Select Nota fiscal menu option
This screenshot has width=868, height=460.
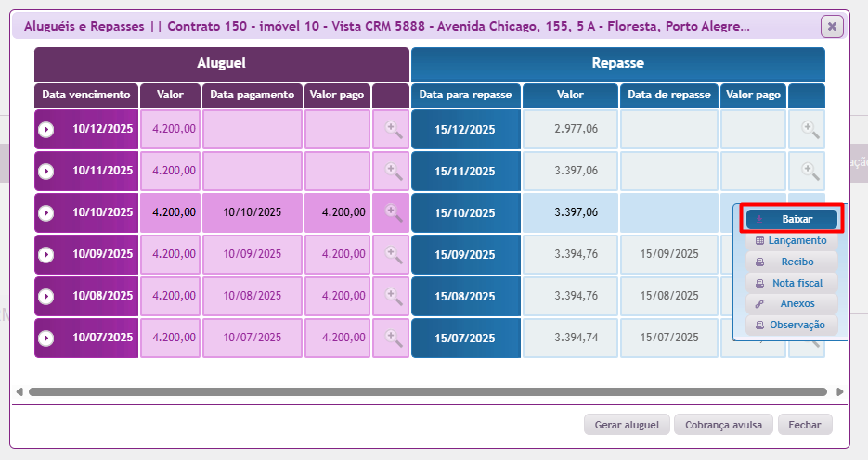(x=791, y=283)
